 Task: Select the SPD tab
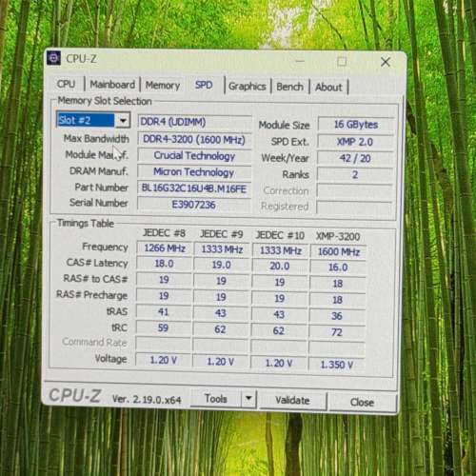pos(204,85)
